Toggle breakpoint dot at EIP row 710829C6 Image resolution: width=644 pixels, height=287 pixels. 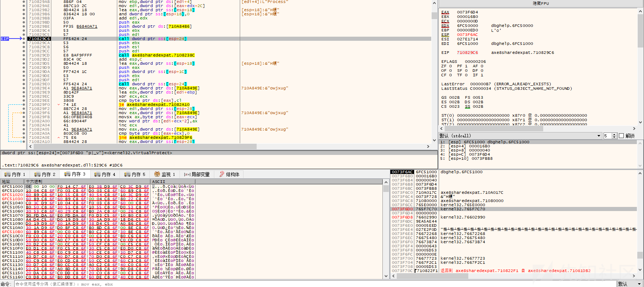coord(24,39)
